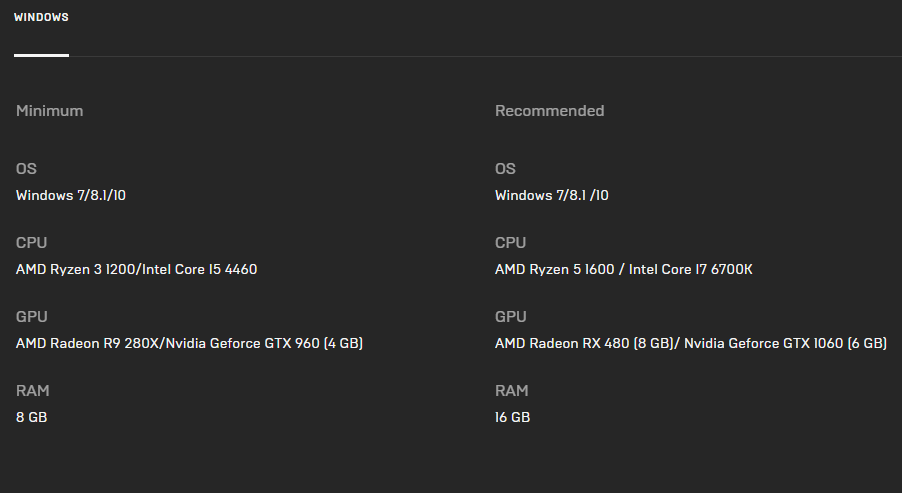Click the minimum CPU label

pos(32,242)
